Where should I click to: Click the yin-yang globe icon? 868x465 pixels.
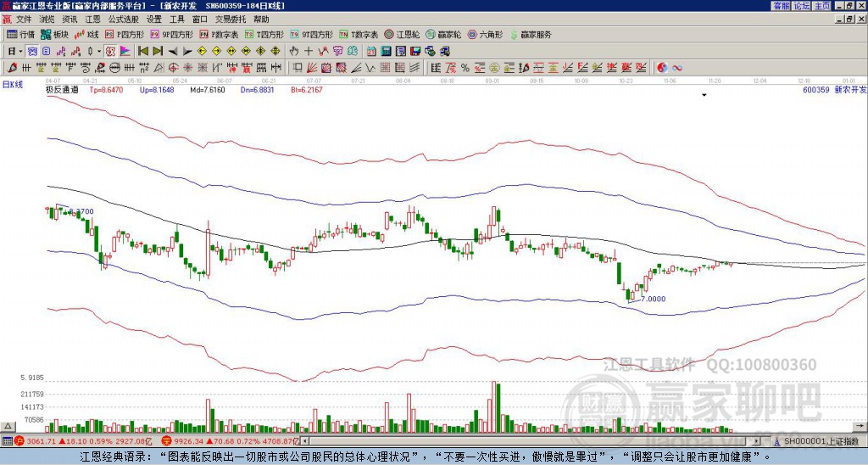[661, 68]
